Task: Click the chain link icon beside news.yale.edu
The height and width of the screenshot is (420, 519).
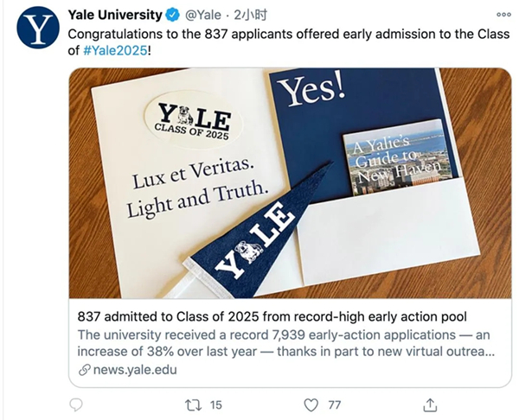Action: coord(85,371)
